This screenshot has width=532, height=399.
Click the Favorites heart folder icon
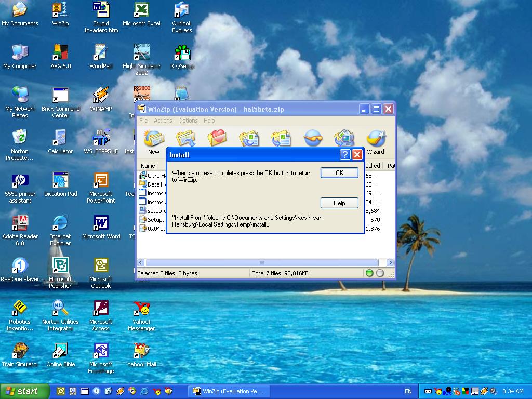217,138
